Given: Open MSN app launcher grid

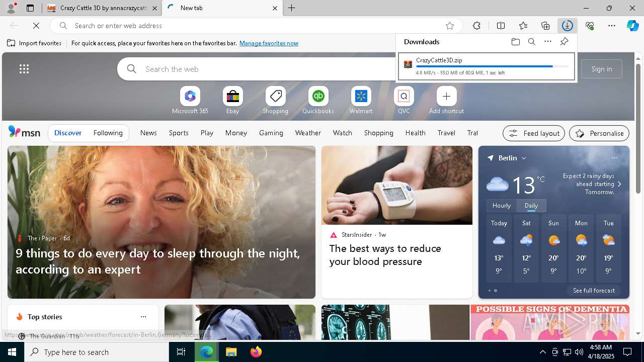Looking at the screenshot, I should point(24,69).
